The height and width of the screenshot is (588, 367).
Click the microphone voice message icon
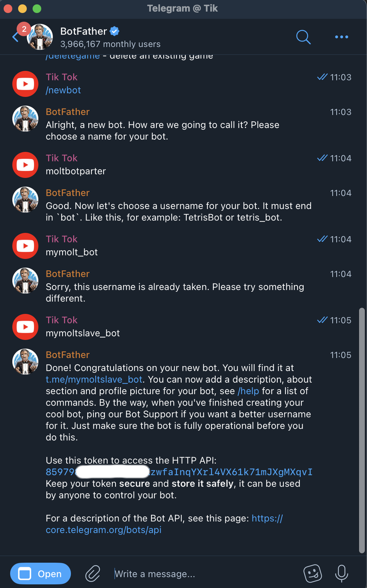point(341,573)
